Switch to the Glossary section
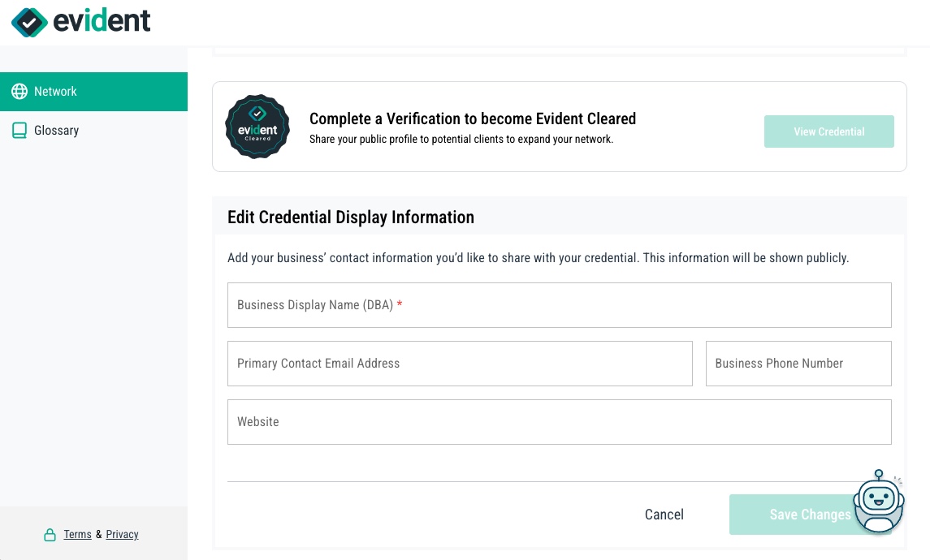The width and height of the screenshot is (930, 560). click(56, 130)
